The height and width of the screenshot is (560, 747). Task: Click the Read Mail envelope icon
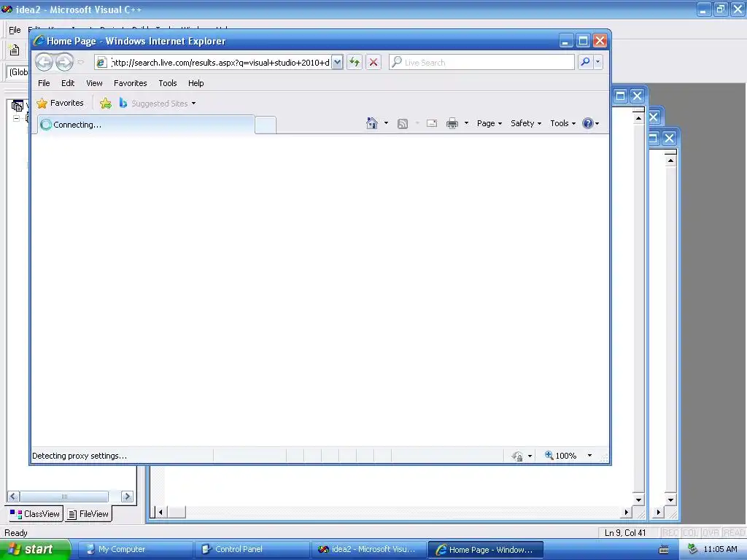point(432,123)
